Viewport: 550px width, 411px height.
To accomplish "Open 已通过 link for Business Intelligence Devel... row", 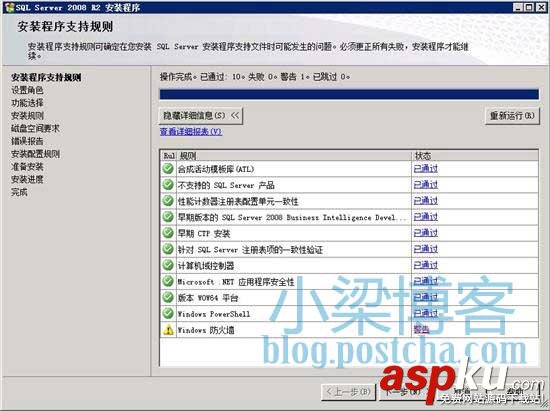I will [x=425, y=217].
